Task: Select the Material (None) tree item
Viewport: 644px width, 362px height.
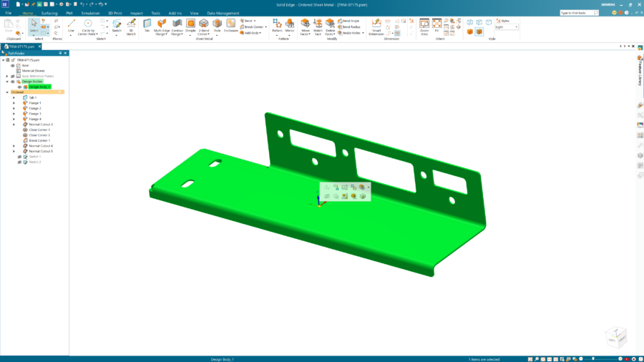Action: click(x=33, y=71)
